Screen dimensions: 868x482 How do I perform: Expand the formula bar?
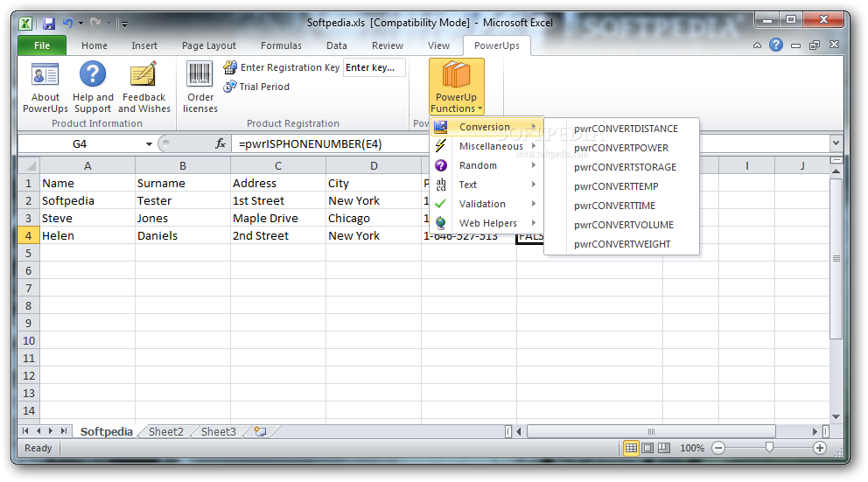coord(836,143)
